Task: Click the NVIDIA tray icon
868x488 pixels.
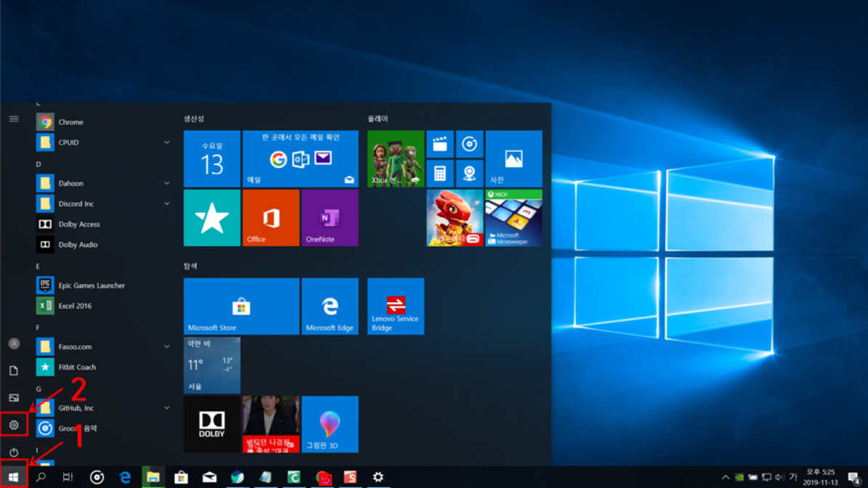Action: coord(739,477)
